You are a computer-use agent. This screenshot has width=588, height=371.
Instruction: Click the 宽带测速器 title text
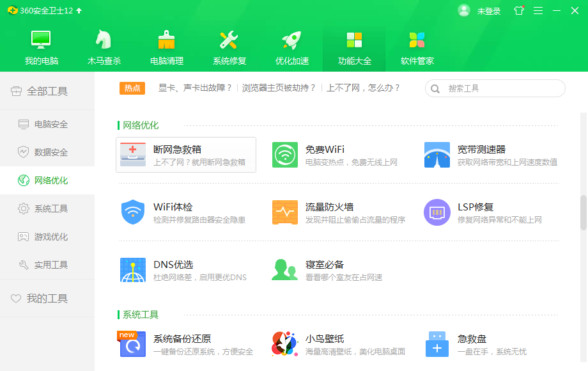click(x=481, y=149)
